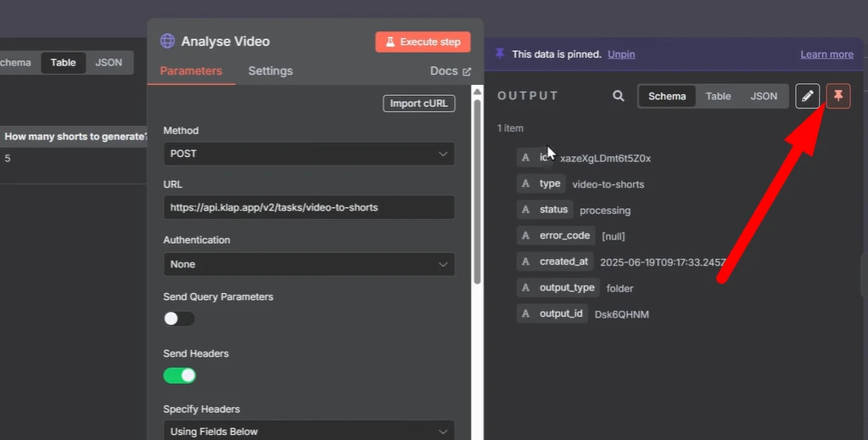This screenshot has width=868, height=440.
Task: Click the search icon in the Output panel
Action: pos(619,96)
